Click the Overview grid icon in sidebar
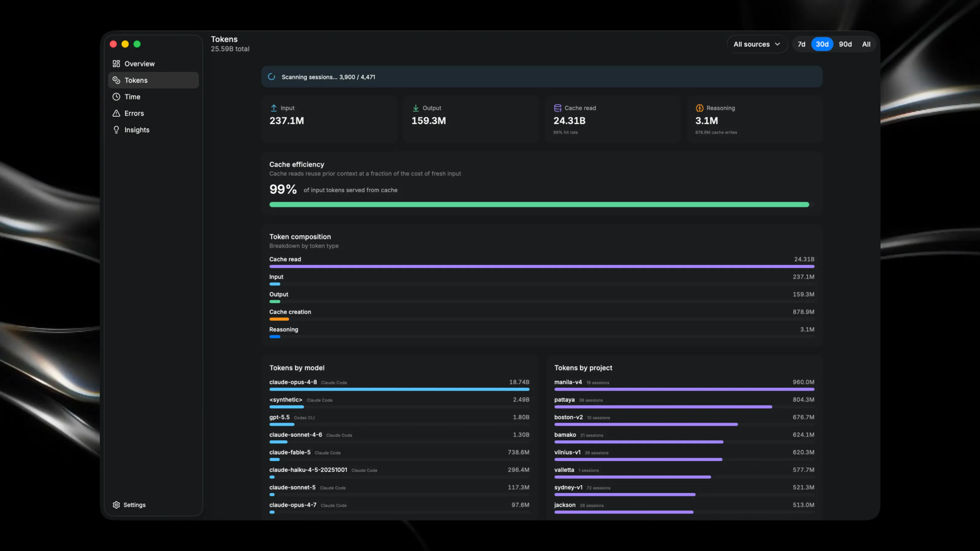 [116, 64]
